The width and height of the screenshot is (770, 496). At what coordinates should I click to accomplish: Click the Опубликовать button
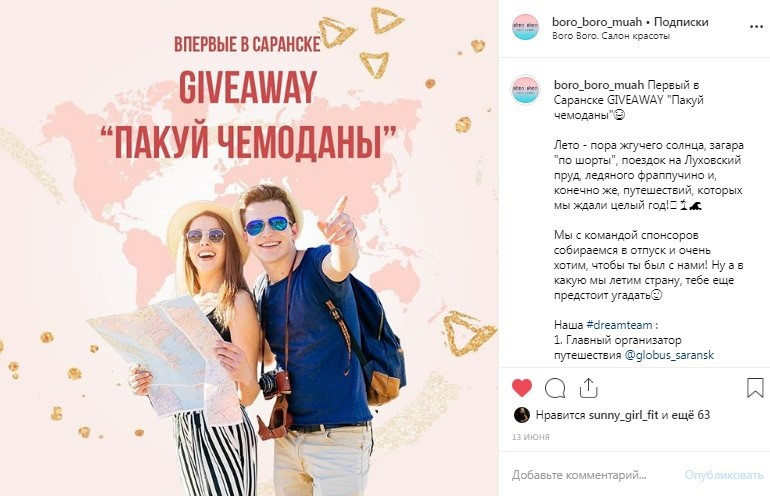coord(724,475)
